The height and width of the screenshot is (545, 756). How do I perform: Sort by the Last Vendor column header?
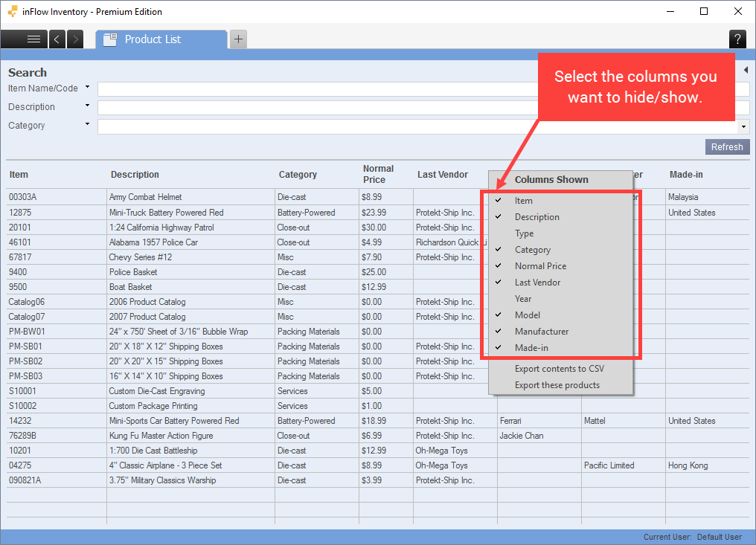[x=443, y=175]
